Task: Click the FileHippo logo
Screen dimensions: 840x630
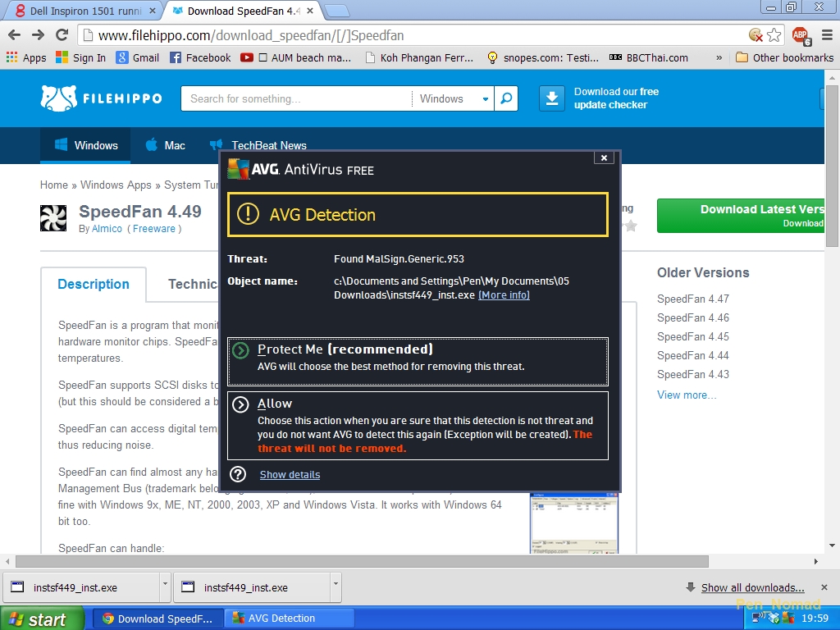Action: [x=101, y=98]
